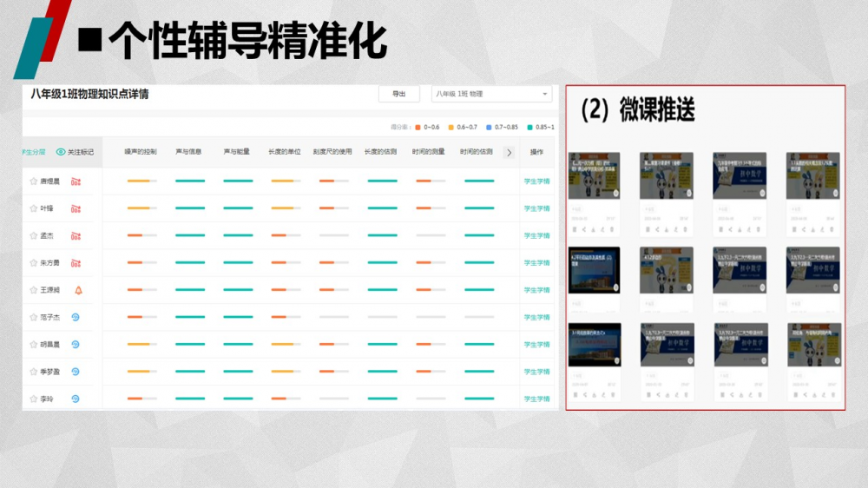
Task: Open the 八年级 1班 物理 class dropdown
Action: tap(491, 94)
